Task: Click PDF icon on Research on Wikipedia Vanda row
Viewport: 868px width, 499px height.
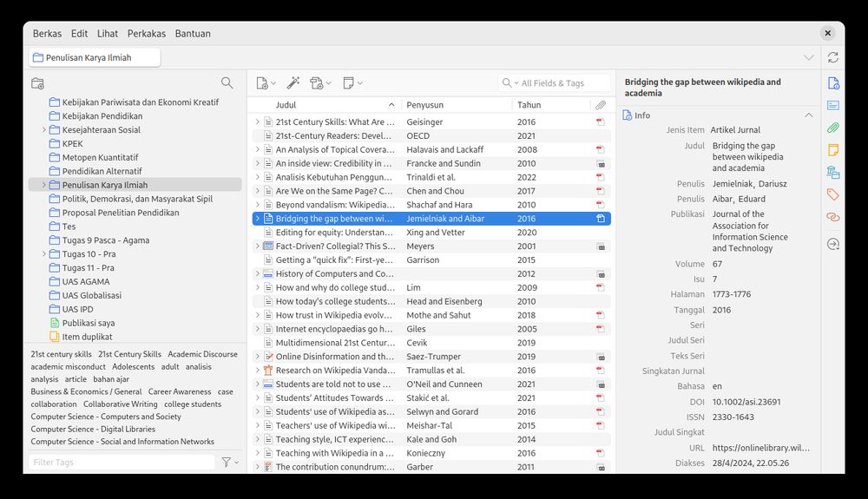Action: [x=601, y=370]
